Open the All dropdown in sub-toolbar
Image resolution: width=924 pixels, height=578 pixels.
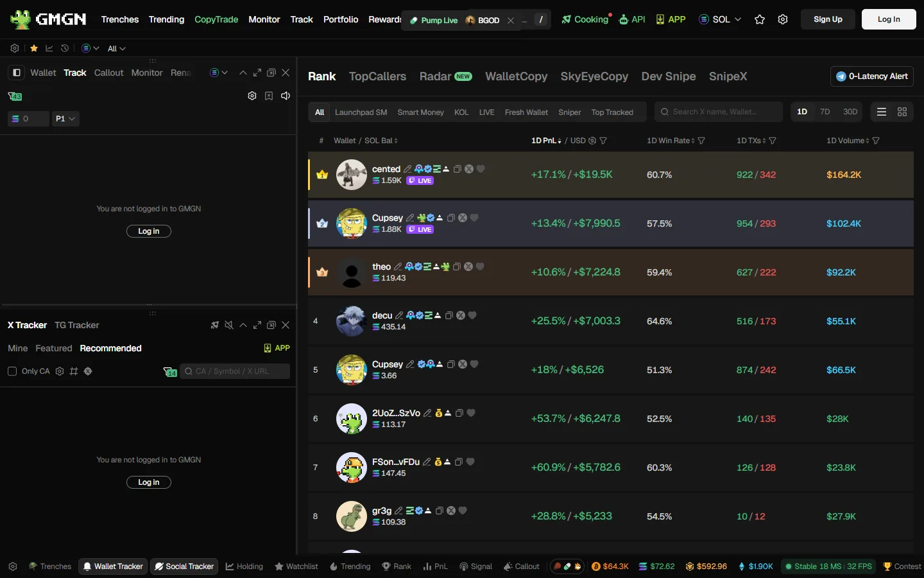pyautogui.click(x=116, y=48)
